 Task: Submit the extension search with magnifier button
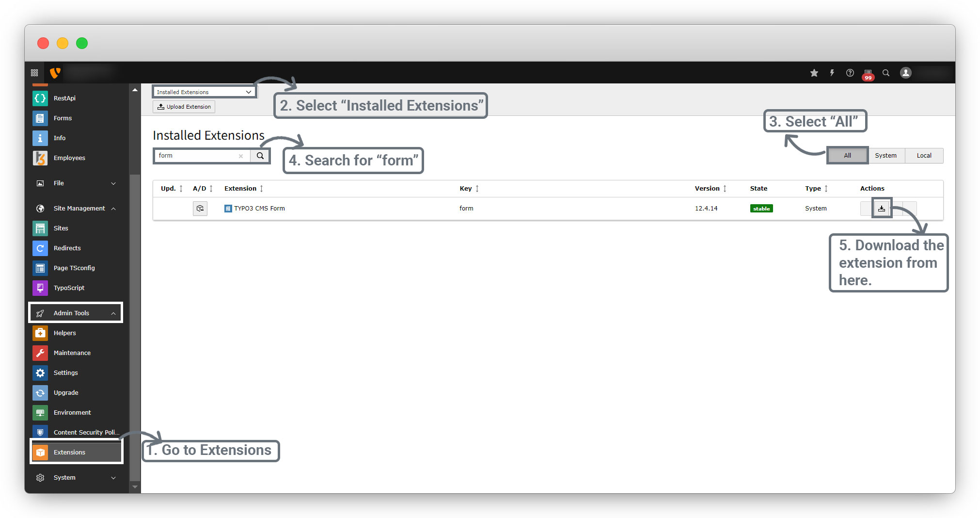[x=260, y=156]
